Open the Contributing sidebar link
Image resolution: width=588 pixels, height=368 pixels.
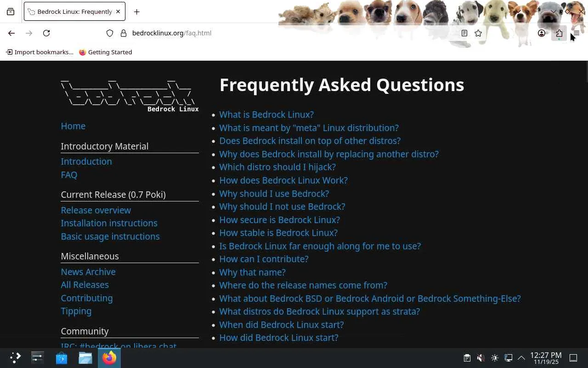(87, 298)
